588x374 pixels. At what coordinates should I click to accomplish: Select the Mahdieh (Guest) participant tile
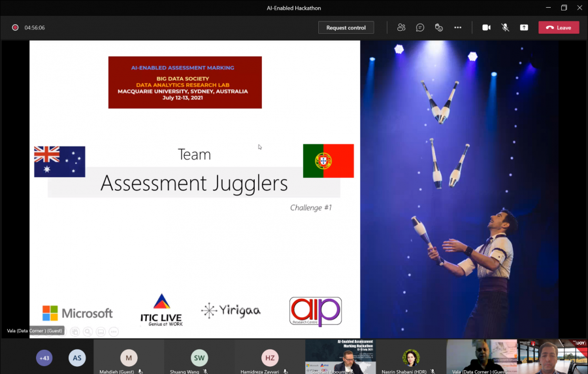(x=129, y=357)
